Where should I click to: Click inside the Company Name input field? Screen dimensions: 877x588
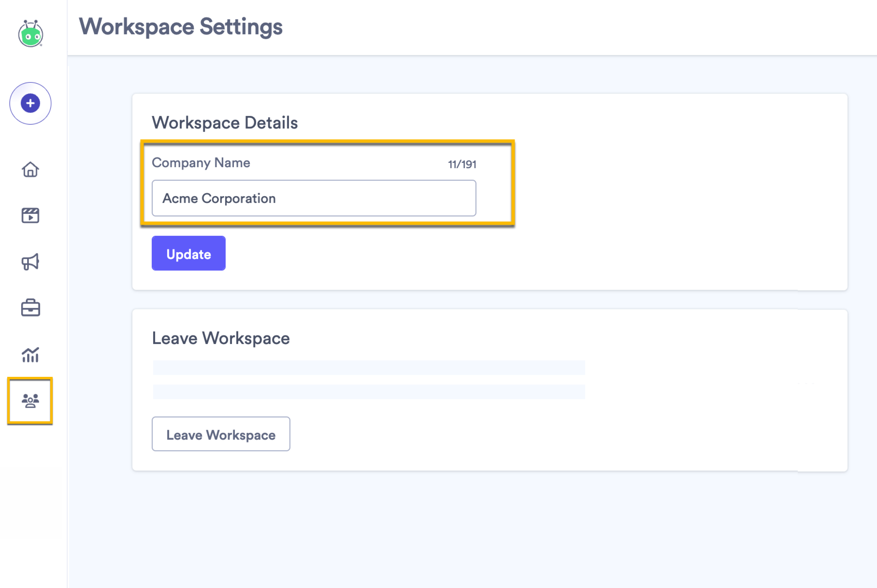[314, 198]
